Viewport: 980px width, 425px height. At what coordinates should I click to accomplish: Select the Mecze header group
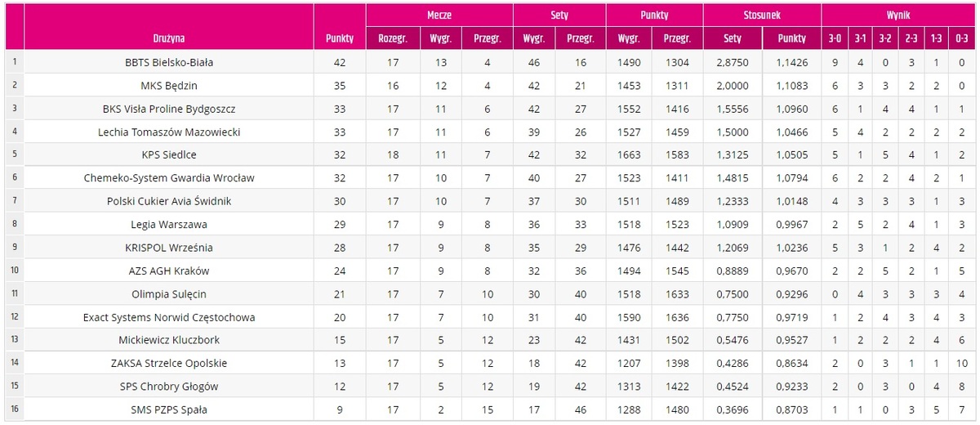click(439, 15)
